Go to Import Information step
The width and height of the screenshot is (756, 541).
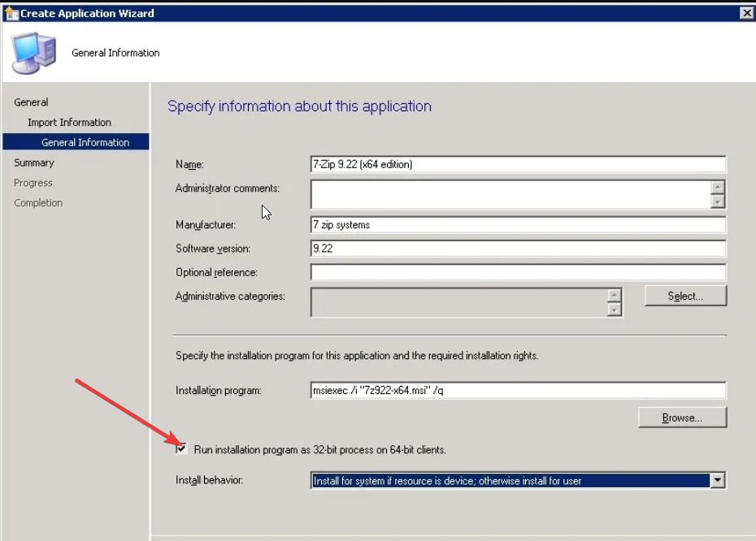click(x=69, y=123)
